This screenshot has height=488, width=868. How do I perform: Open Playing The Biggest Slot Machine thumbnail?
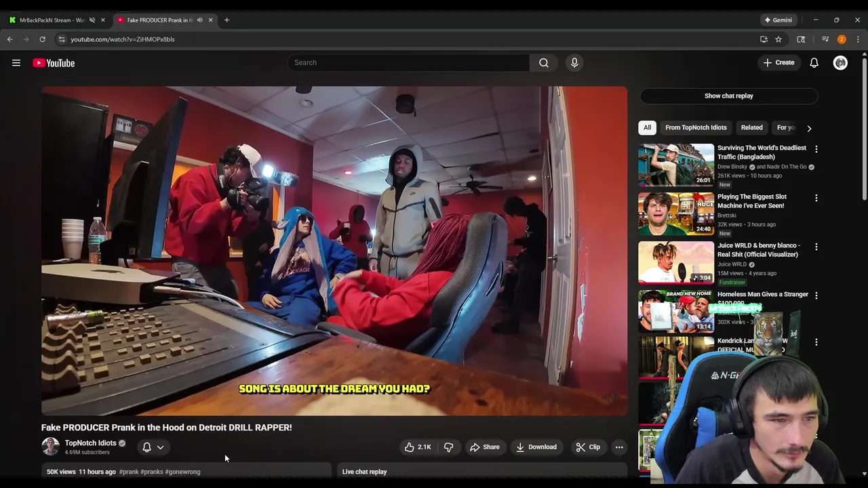pyautogui.click(x=676, y=213)
